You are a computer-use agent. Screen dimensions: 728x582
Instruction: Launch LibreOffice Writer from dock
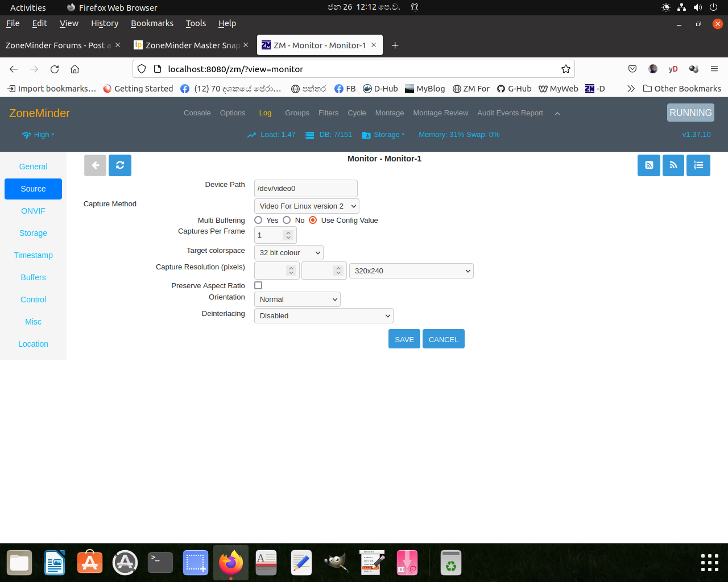tap(55, 563)
